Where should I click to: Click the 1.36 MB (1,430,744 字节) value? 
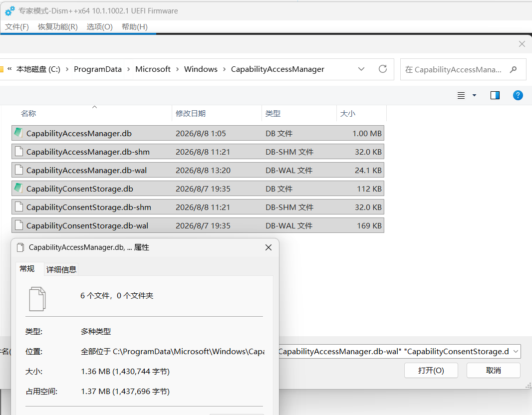[125, 372]
